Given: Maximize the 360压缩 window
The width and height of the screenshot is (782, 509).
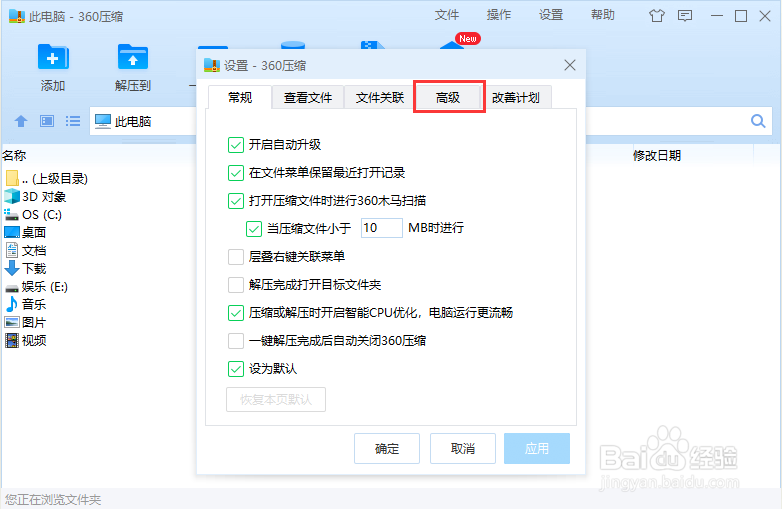Looking at the screenshot, I should (x=741, y=16).
